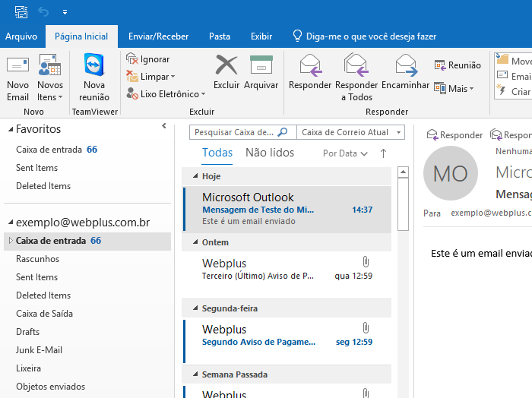Click the search magnifier in Pesquisar box
Viewport: 532px width, 398px height.
point(282,132)
